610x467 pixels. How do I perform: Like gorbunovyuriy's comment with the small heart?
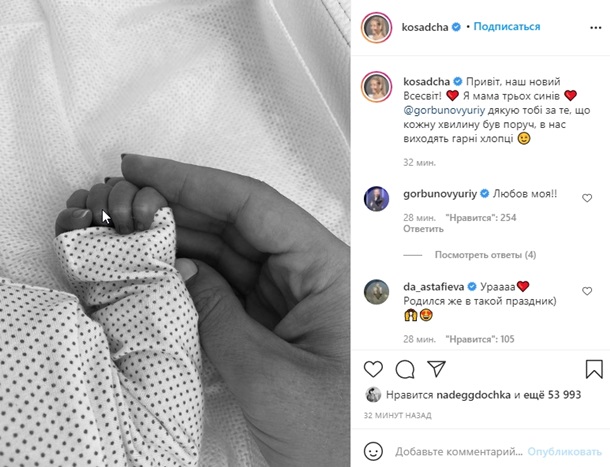pyautogui.click(x=587, y=198)
